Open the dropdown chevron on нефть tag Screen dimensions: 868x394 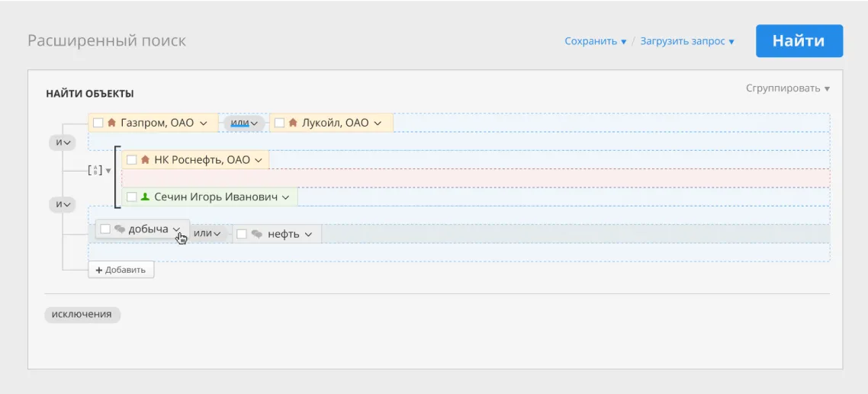[308, 235]
